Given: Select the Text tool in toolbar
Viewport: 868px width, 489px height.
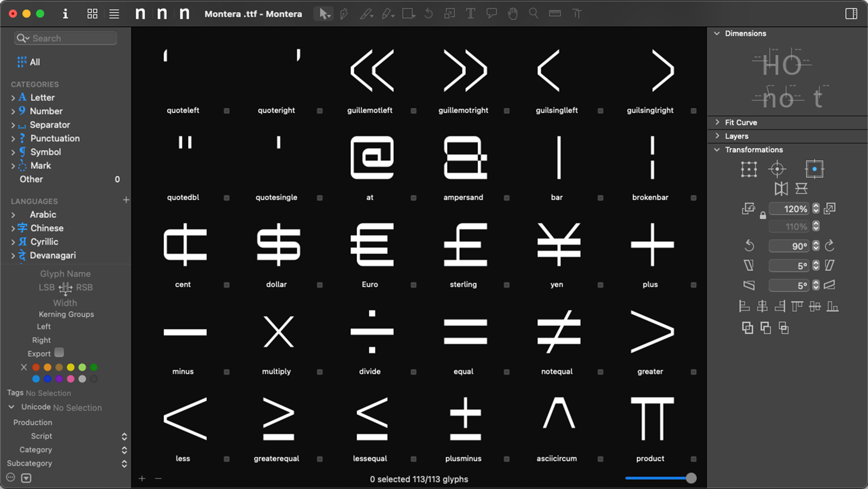Looking at the screenshot, I should point(470,14).
